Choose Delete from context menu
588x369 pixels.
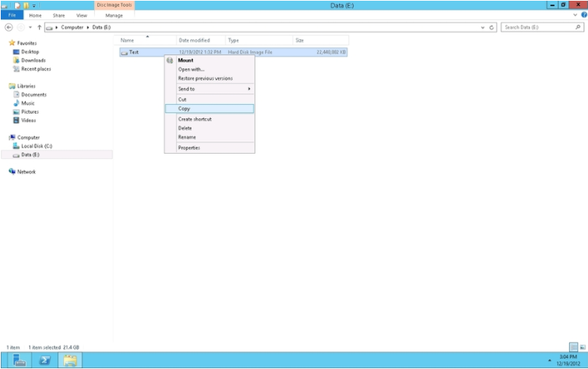(185, 128)
